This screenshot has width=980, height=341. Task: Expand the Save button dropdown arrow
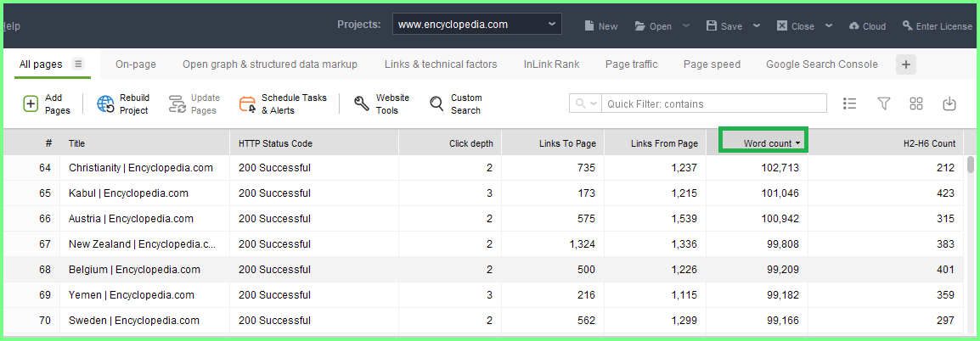757,25
